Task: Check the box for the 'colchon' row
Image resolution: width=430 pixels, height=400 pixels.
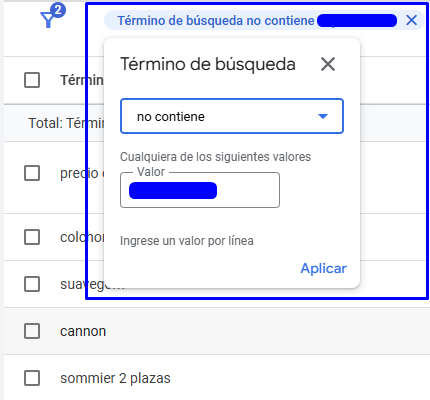Action: pyautogui.click(x=32, y=237)
